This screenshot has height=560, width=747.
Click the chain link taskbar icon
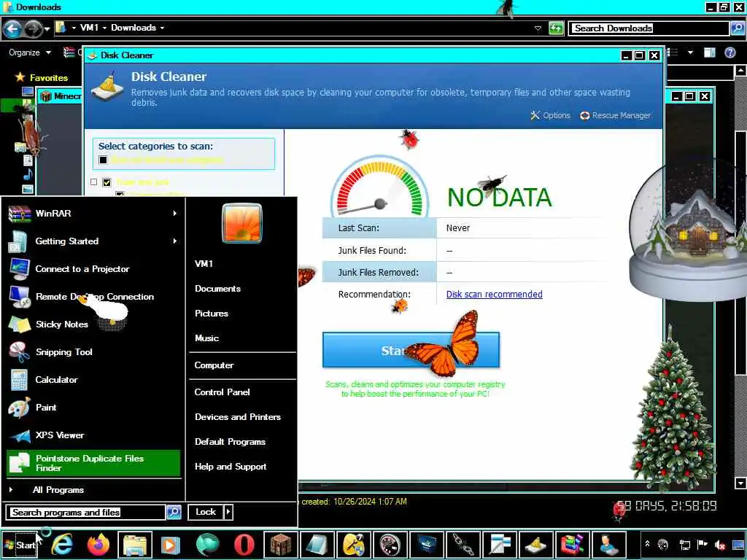pos(463,544)
